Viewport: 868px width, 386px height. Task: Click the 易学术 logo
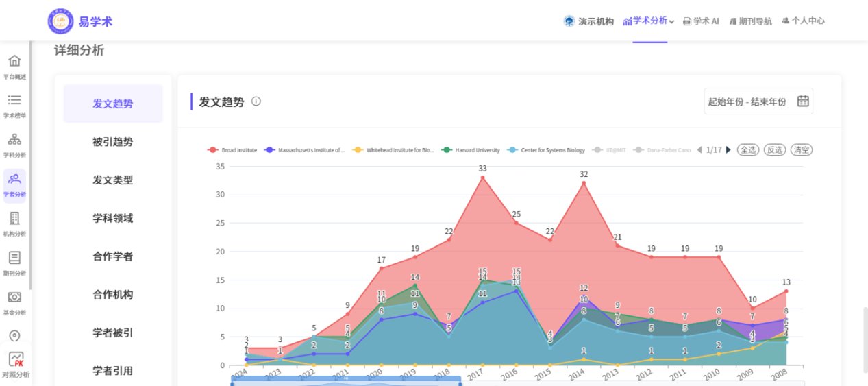(x=80, y=21)
